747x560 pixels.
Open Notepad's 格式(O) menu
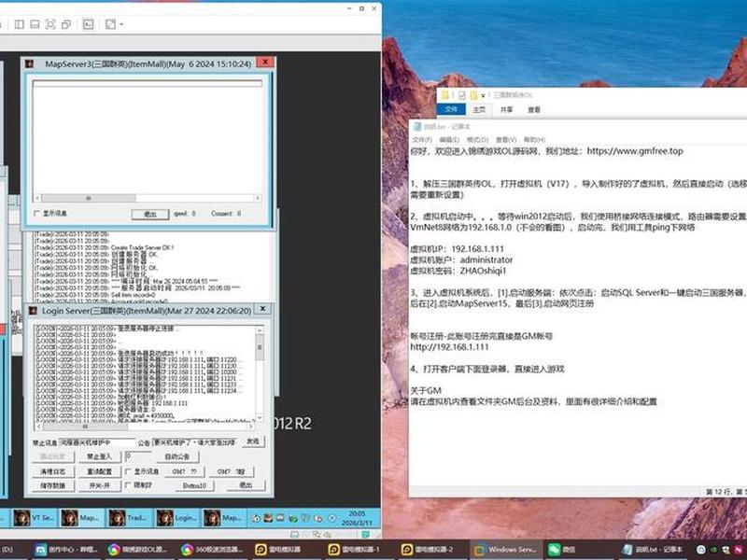(x=477, y=139)
